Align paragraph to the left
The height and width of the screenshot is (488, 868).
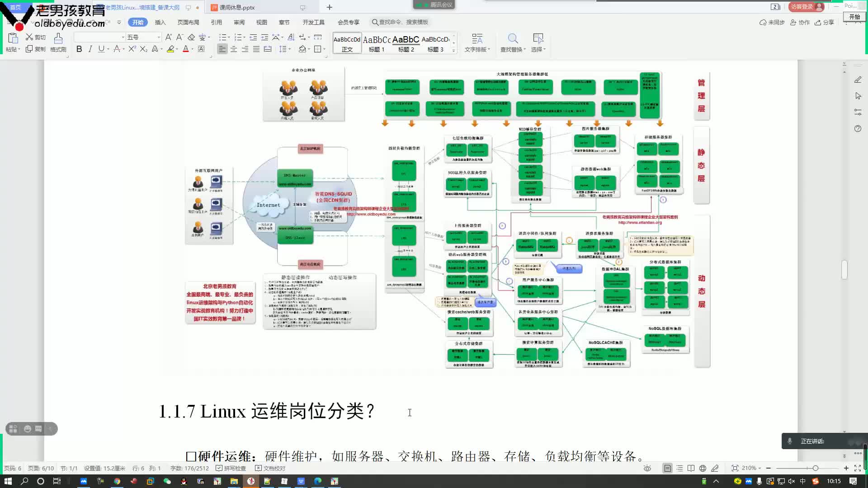(222, 49)
